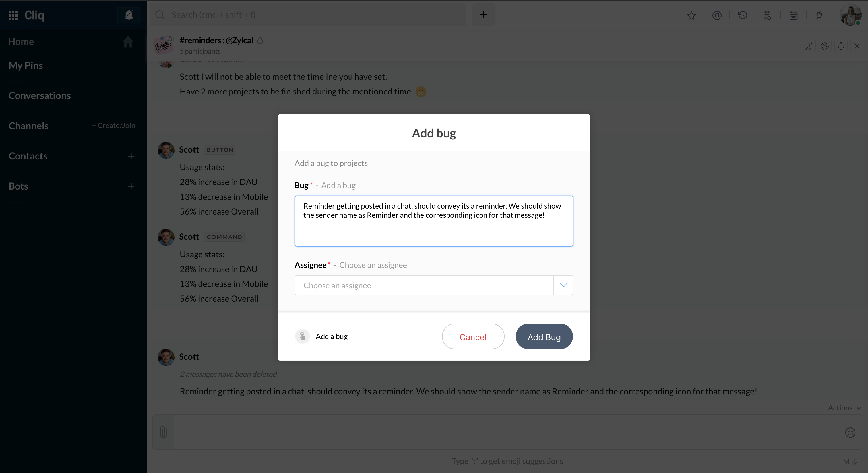Click the Add Bug button

(x=544, y=336)
